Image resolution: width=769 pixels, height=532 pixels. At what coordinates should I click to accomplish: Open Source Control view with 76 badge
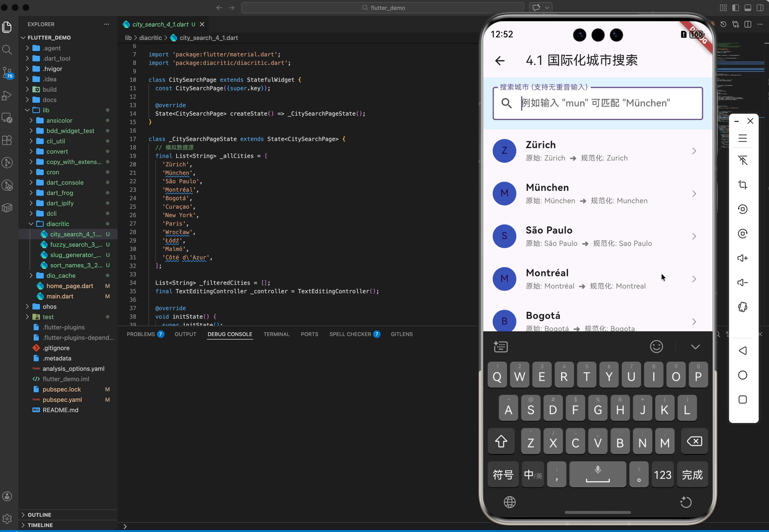pos(7,72)
